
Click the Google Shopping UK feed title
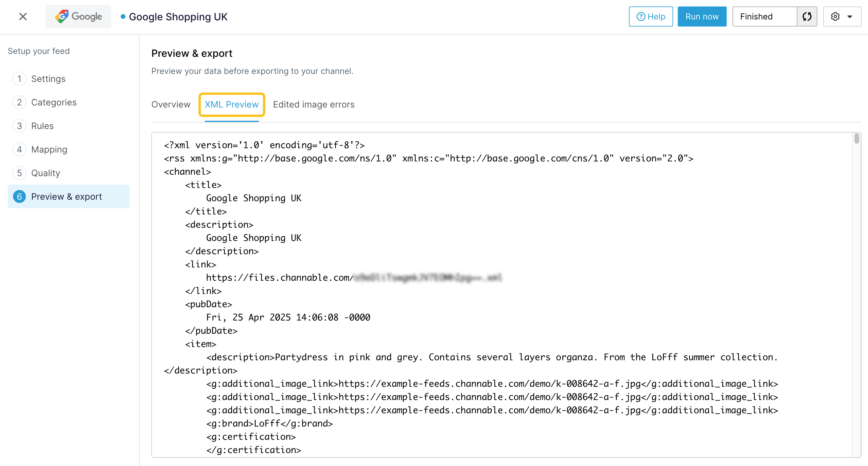pyautogui.click(x=178, y=16)
